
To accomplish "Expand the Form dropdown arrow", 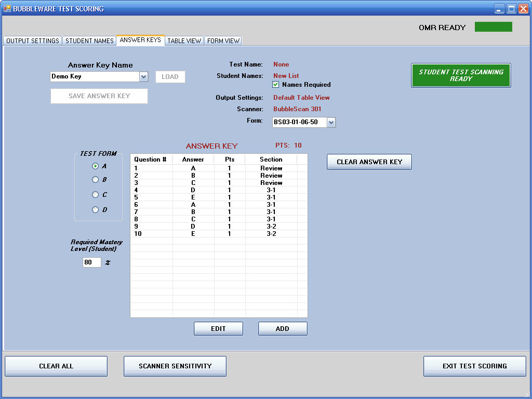I will (331, 122).
